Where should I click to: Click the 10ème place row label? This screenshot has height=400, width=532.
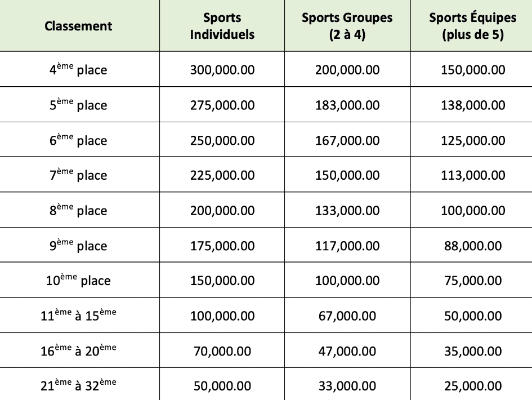(x=78, y=281)
